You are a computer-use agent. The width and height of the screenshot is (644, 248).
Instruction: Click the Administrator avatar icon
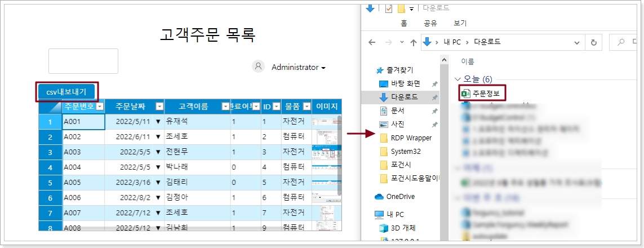click(x=258, y=67)
